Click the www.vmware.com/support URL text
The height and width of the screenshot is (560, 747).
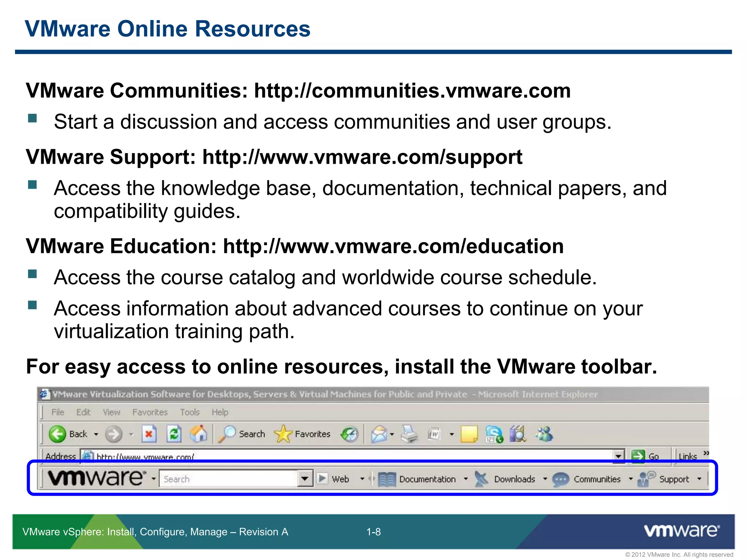coord(362,157)
